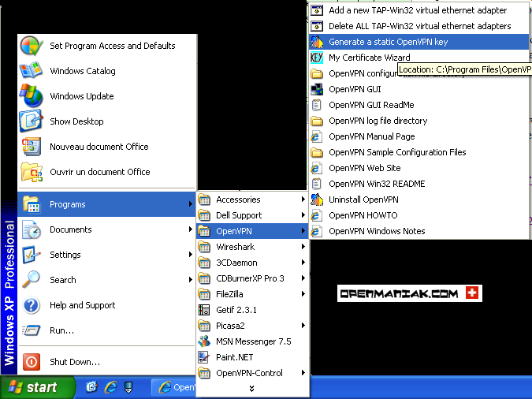Image resolution: width=532 pixels, height=399 pixels.
Task: Click the OpenVPN Manual Page browser icon
Action: pyautogui.click(x=316, y=136)
